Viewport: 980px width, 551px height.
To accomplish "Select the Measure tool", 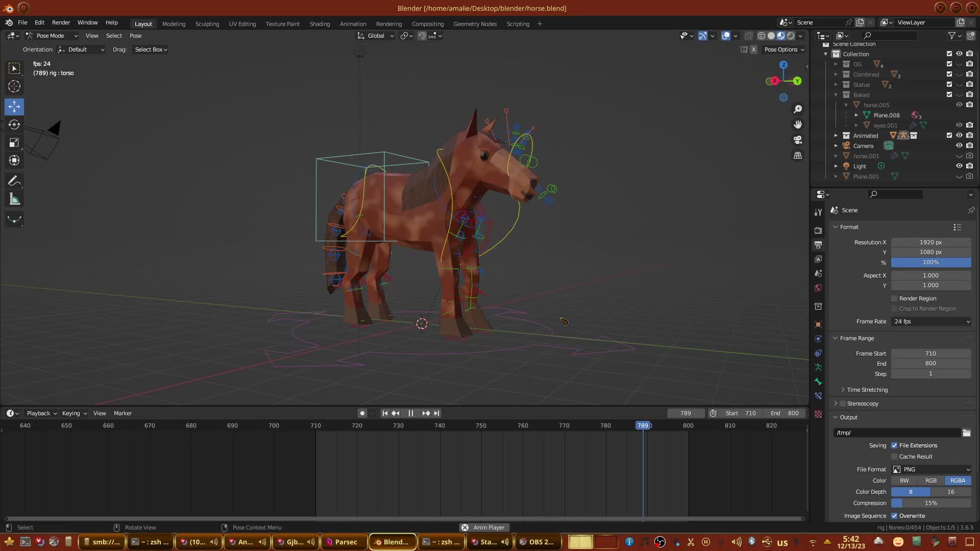I will [14, 199].
